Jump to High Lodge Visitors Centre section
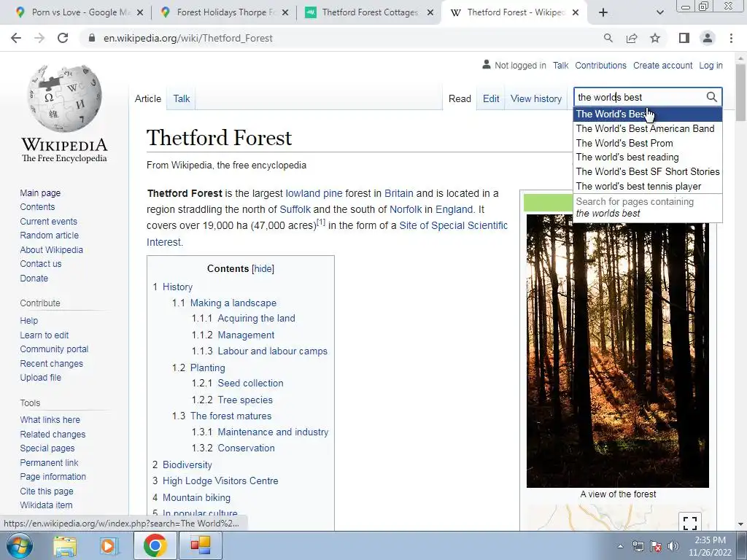This screenshot has height=560, width=747. [x=220, y=481]
